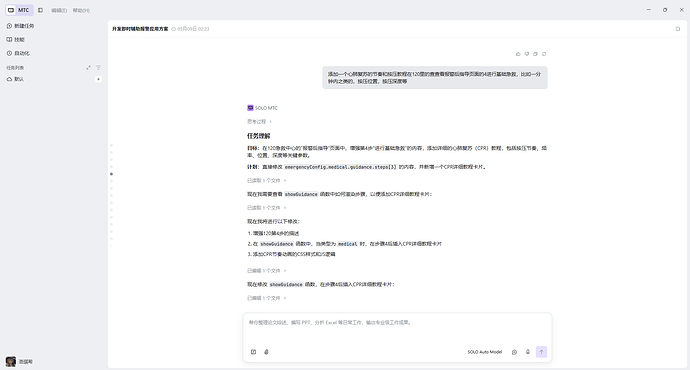Click the dark active dot in conversation outline
Screen dimensions: 690x370
click(x=111, y=174)
